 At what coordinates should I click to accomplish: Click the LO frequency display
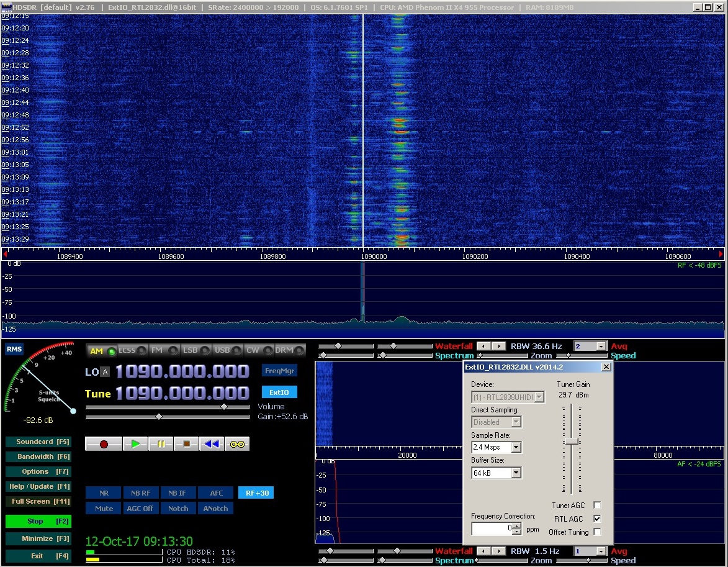pyautogui.click(x=182, y=371)
